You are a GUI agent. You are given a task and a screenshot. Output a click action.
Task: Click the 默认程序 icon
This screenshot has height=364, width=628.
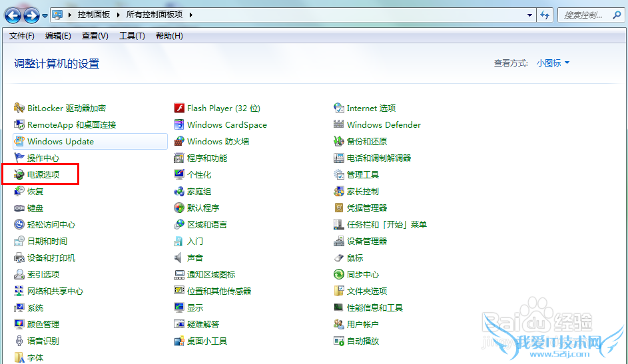(x=179, y=208)
